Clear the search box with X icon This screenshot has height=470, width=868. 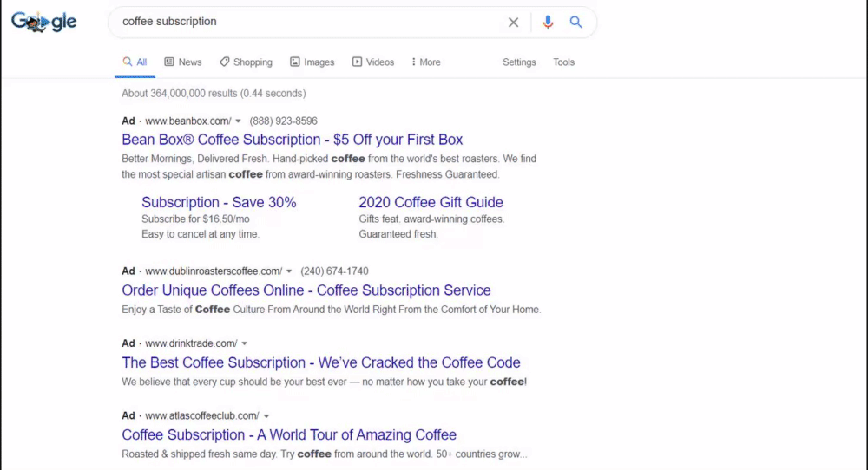[x=513, y=23]
